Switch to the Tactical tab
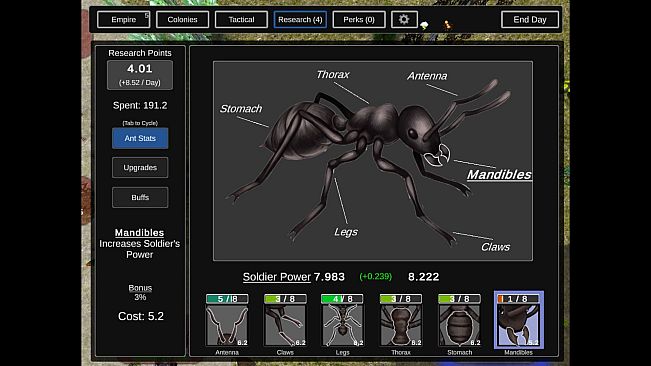The height and width of the screenshot is (366, 651). coord(241,20)
